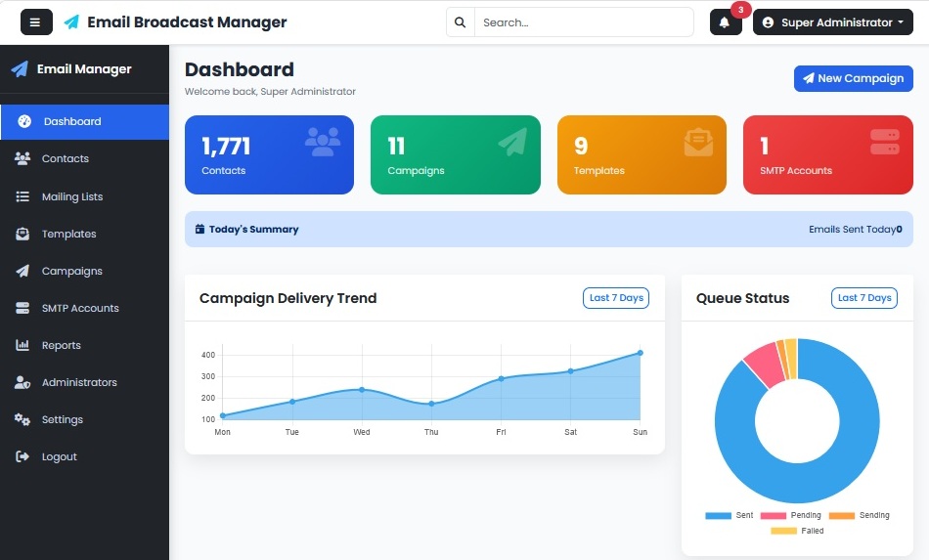Toggle the yellow Failed legend swatch
Screen dimensions: 929x560
coord(784,531)
